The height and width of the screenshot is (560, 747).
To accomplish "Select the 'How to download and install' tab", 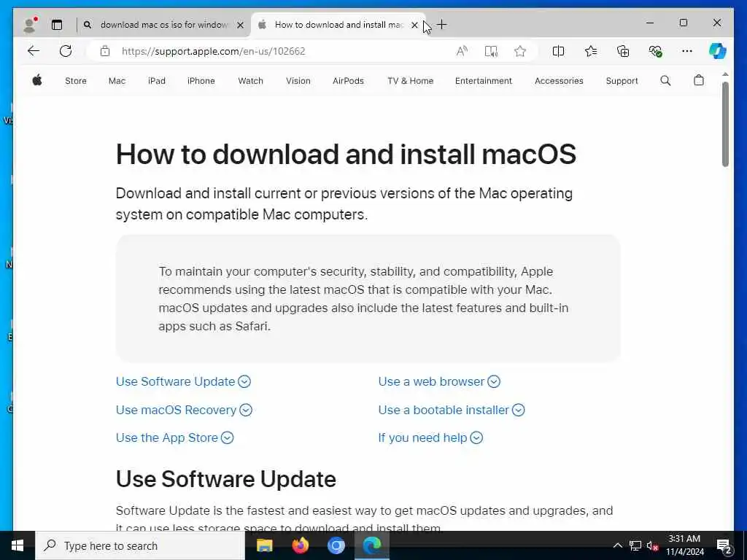I will click(x=338, y=25).
